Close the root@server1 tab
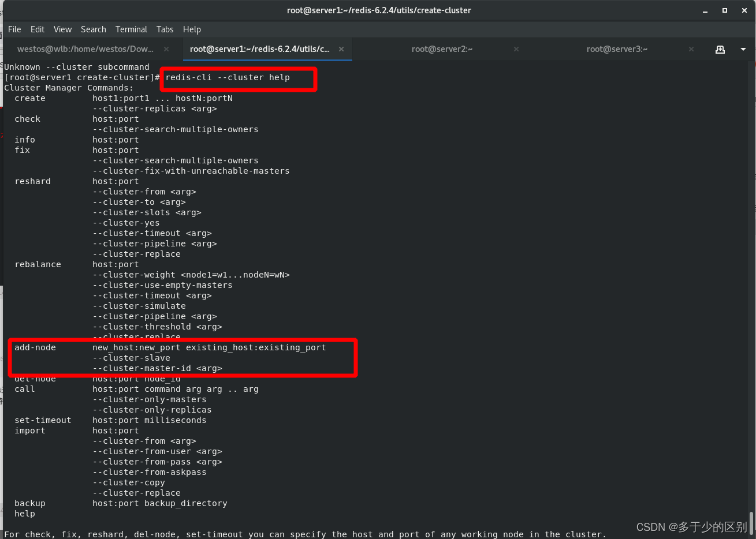Viewport: 756px width, 539px height. (x=341, y=49)
